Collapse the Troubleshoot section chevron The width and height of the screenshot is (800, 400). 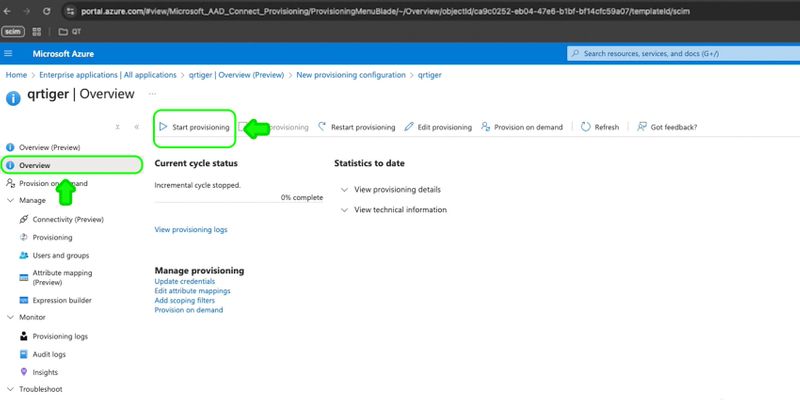click(x=10, y=389)
